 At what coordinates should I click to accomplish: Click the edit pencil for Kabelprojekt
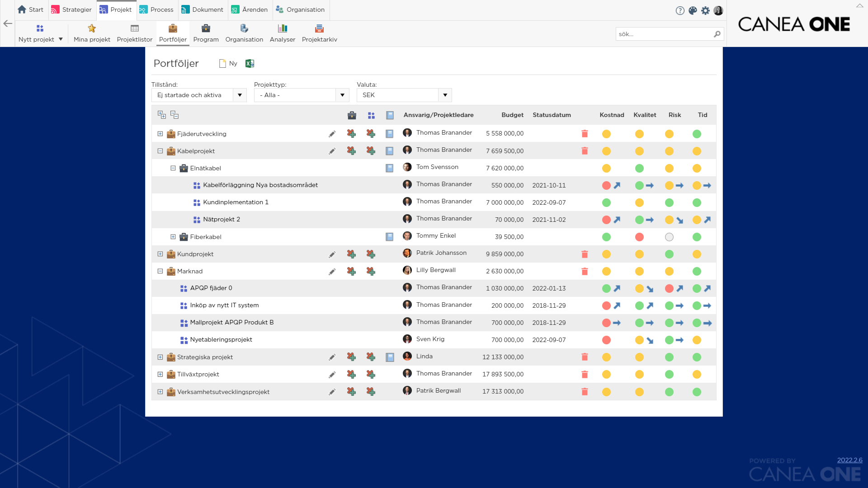(332, 150)
